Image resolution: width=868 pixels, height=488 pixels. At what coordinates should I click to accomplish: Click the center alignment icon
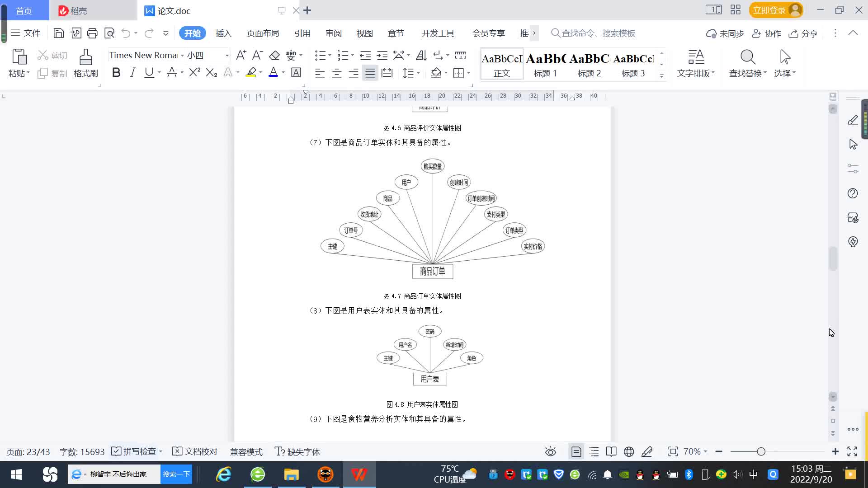click(337, 73)
